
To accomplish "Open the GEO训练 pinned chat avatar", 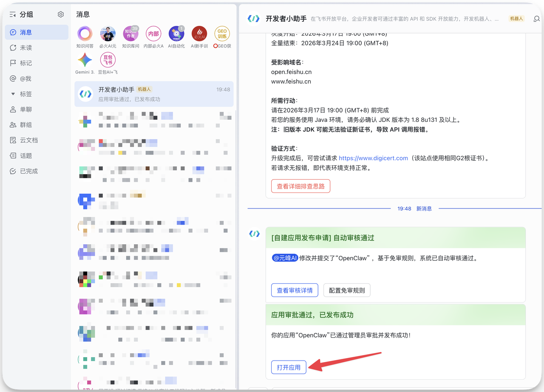I will click(222, 34).
